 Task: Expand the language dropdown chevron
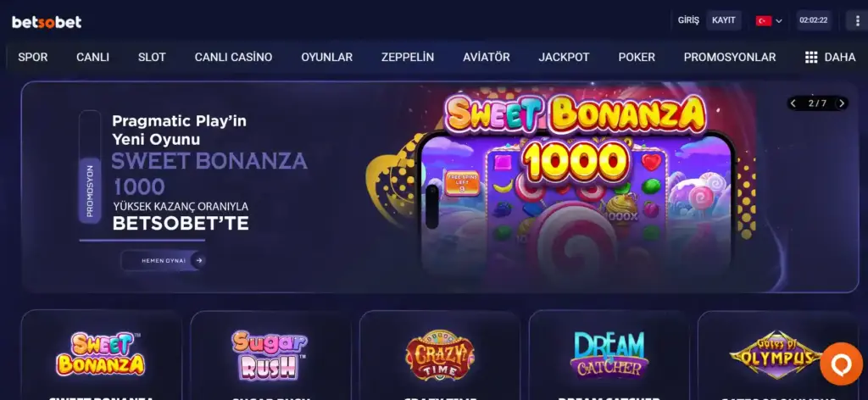779,21
